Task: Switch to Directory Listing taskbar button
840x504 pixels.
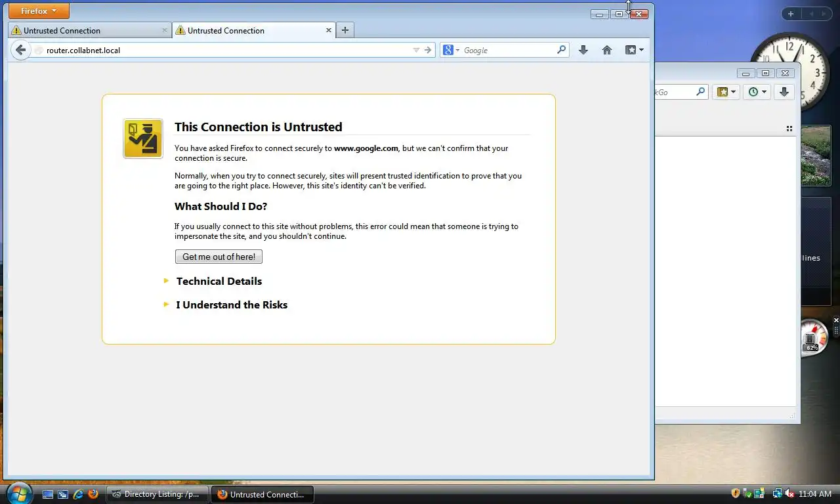Action: click(x=157, y=494)
